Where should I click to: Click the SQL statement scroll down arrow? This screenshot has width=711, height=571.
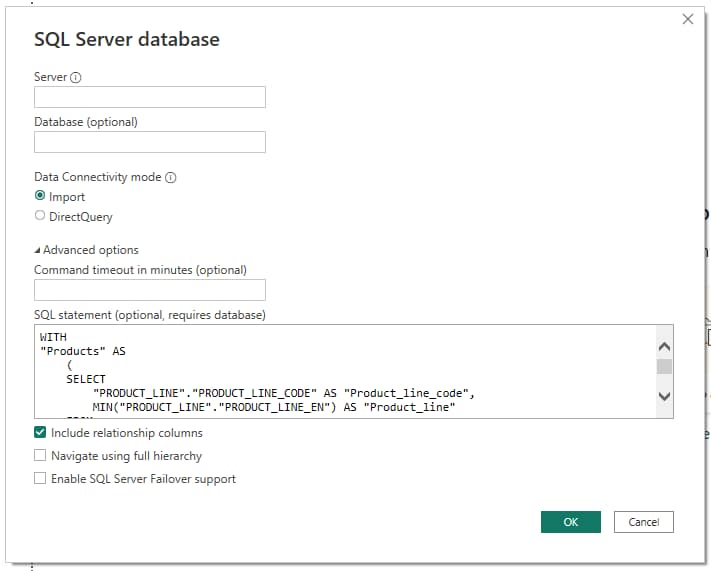click(664, 397)
